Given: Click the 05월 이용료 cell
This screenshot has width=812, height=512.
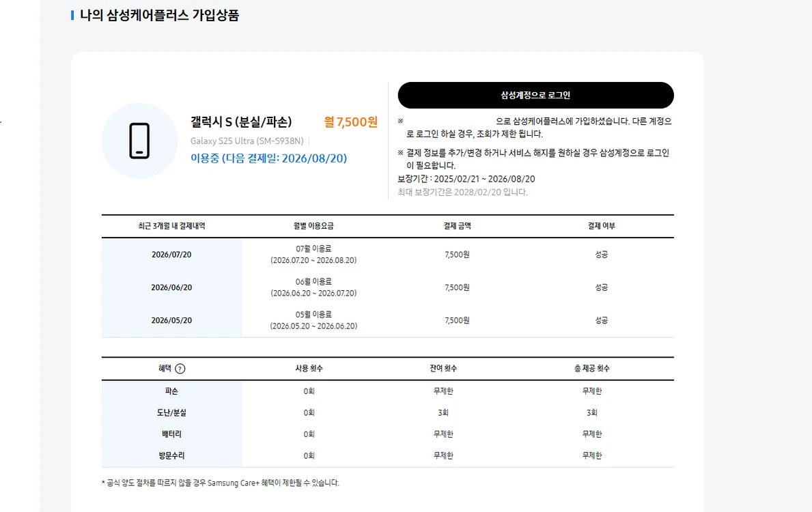Looking at the screenshot, I should point(314,320).
